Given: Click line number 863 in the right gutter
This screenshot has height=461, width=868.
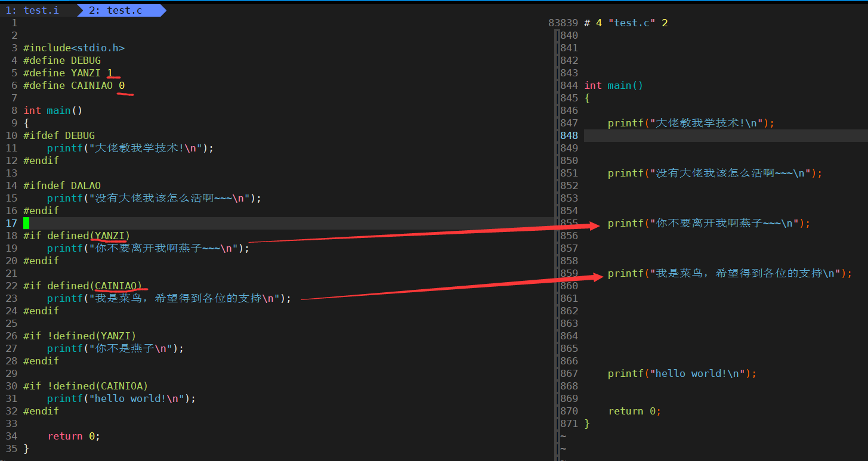Looking at the screenshot, I should coord(570,323).
